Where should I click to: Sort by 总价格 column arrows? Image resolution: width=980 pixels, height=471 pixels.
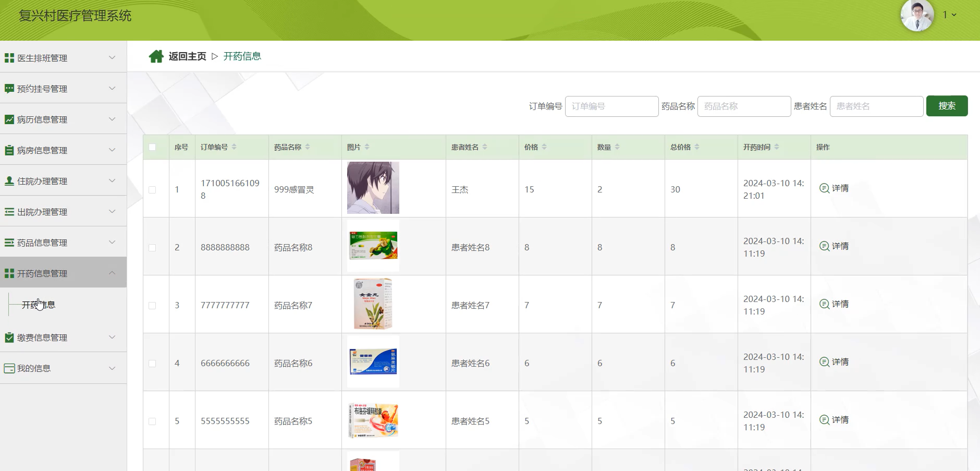[x=697, y=147]
